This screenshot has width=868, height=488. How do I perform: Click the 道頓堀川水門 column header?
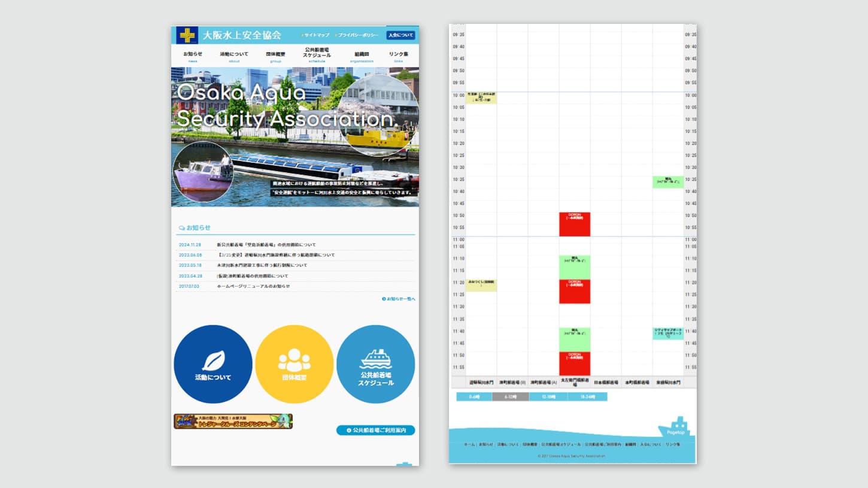tap(481, 382)
